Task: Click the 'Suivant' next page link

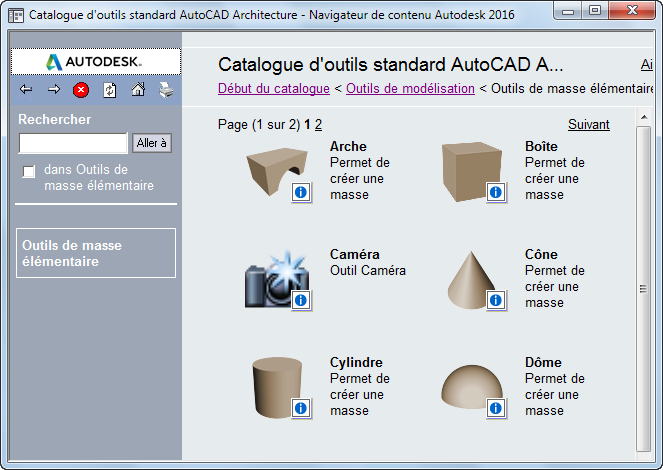Action: click(589, 125)
